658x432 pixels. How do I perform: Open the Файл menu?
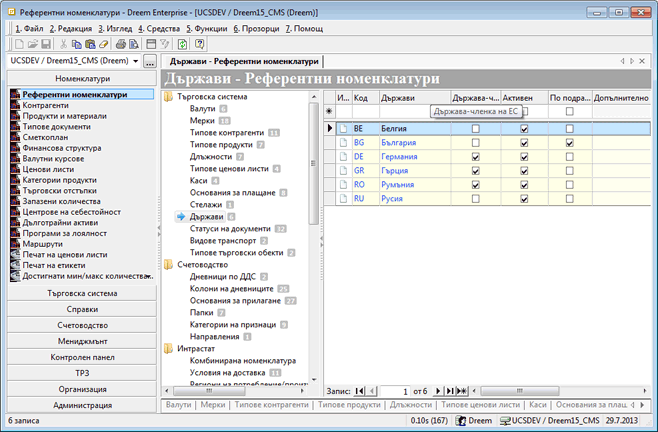pos(29,29)
